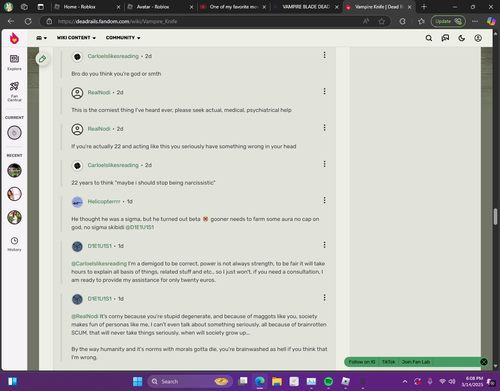Open the Windows Start menu
This screenshot has height=391, width=500.
[137, 381]
